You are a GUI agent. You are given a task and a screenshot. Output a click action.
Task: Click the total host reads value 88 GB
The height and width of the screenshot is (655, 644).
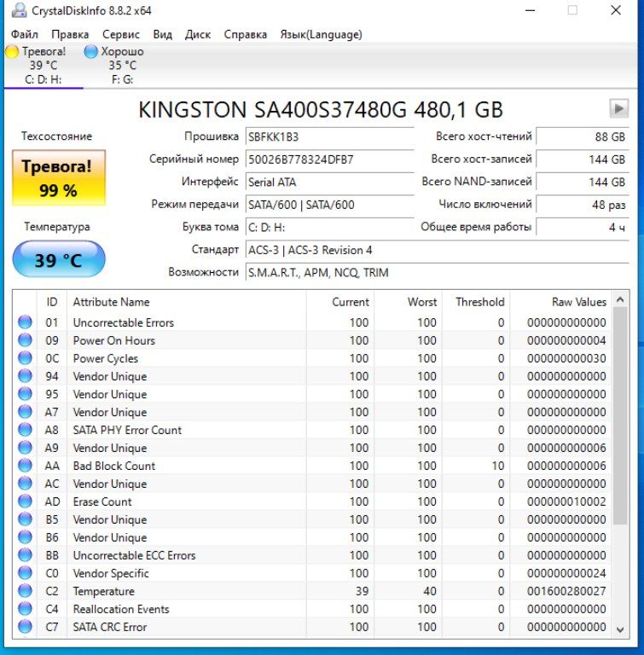click(582, 137)
